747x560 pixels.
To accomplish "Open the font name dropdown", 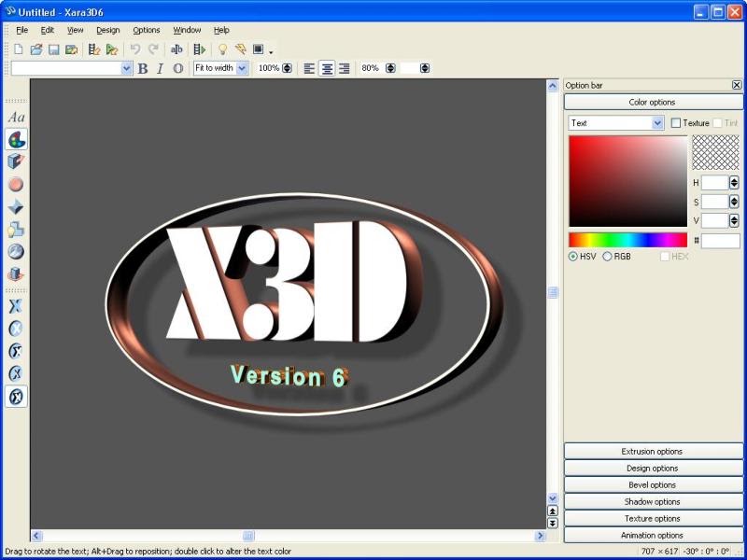I will tap(72, 68).
